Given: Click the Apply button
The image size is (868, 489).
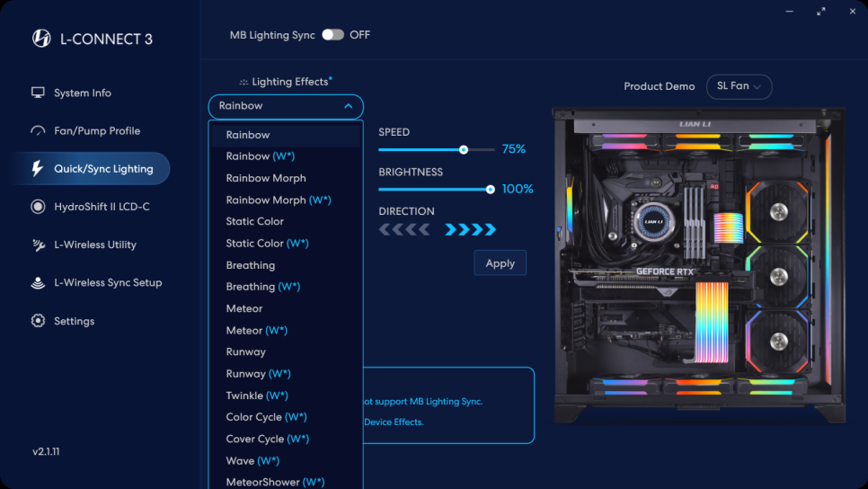Looking at the screenshot, I should [x=500, y=263].
